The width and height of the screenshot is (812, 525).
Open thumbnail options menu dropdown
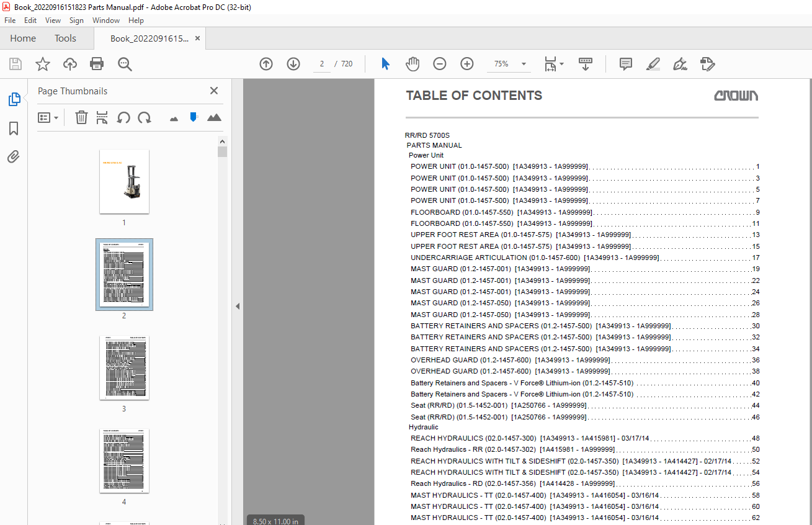pyautogui.click(x=48, y=117)
